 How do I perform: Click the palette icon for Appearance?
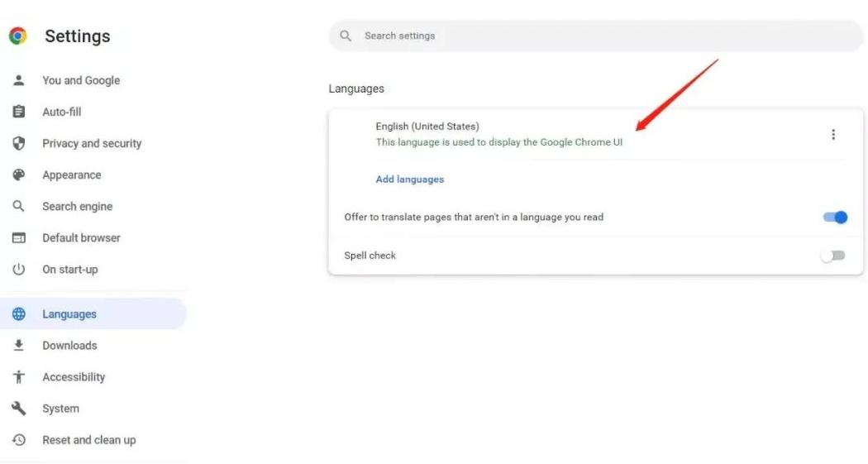(19, 175)
